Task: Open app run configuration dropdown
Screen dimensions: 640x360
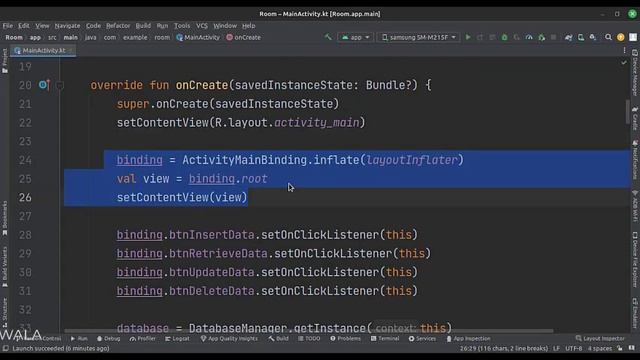Action: click(355, 37)
